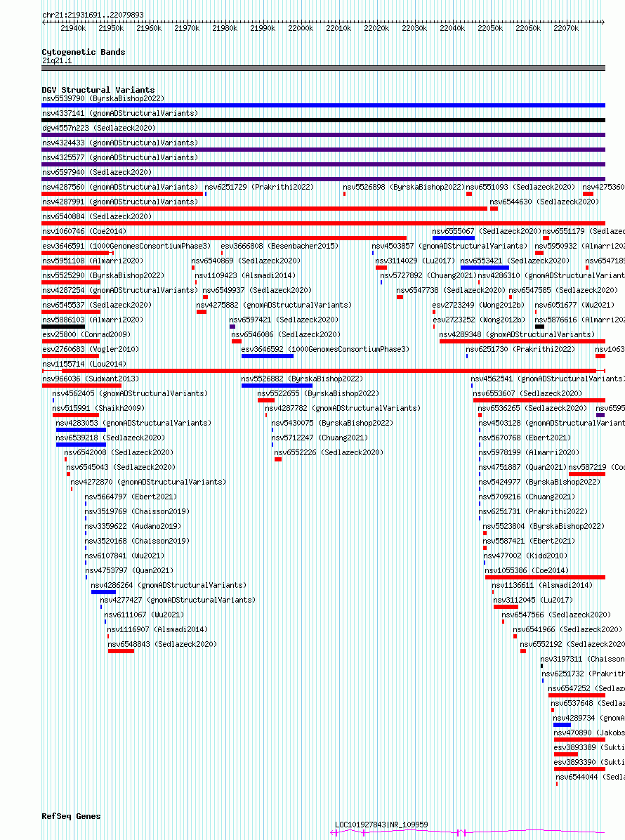Click nsv6545537 (Sedlazeck2020) label
Viewport: 625px width, 840px height.
(97, 305)
